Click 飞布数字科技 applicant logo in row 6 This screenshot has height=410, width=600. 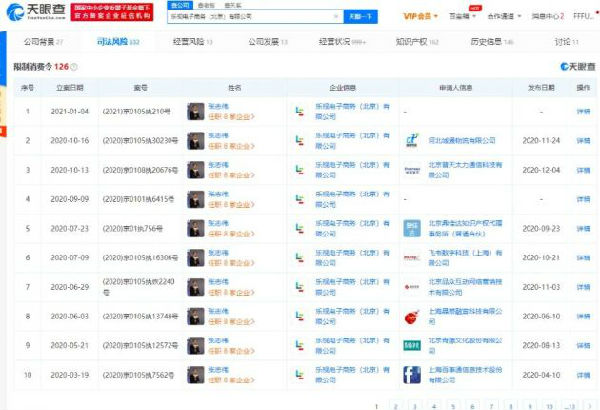coord(412,258)
